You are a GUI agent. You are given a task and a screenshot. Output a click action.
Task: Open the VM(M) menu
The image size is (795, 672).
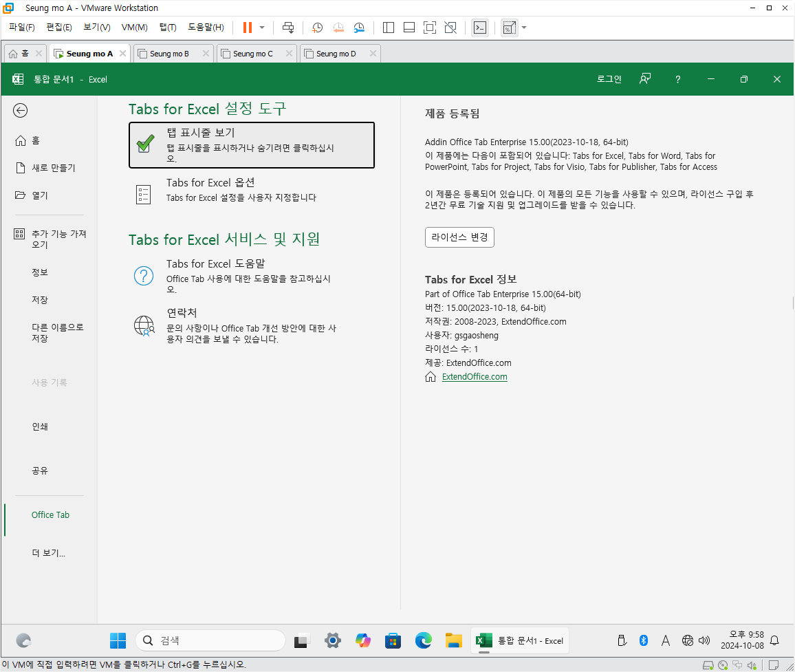134,28
